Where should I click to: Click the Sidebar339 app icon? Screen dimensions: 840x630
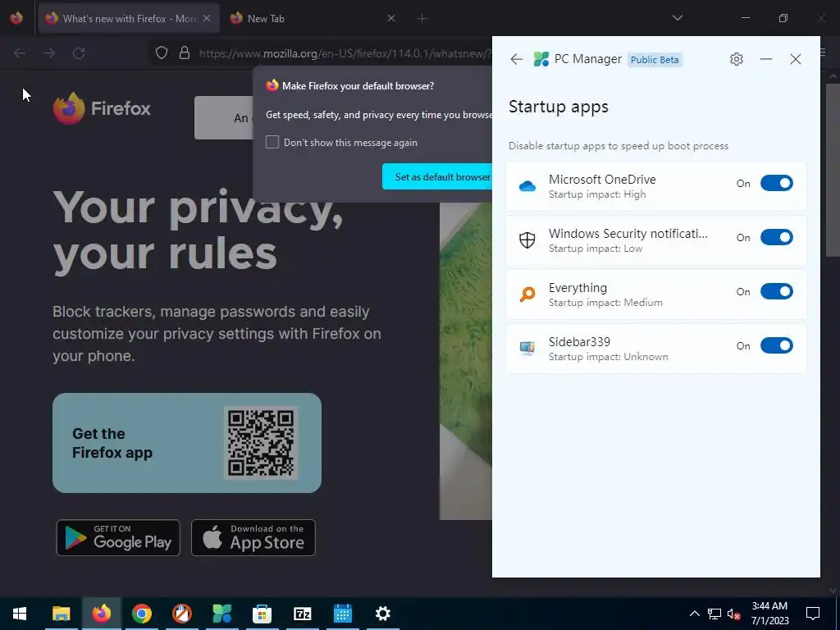[x=527, y=348]
